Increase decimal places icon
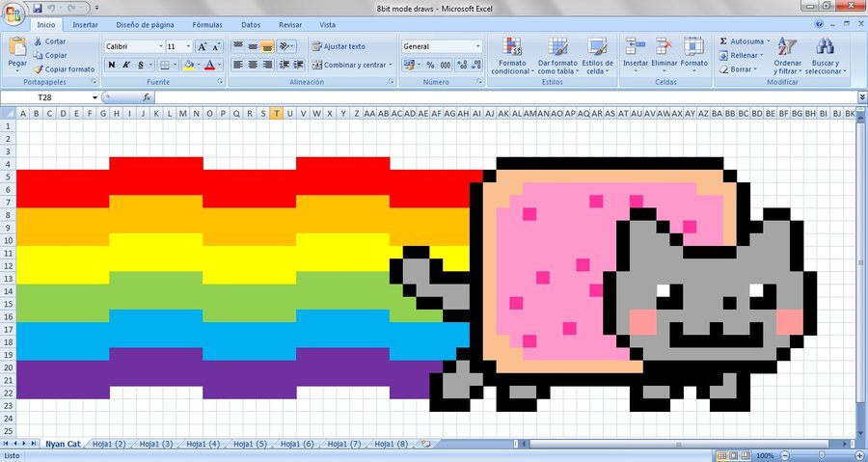This screenshot has width=868, height=462. click(x=463, y=65)
